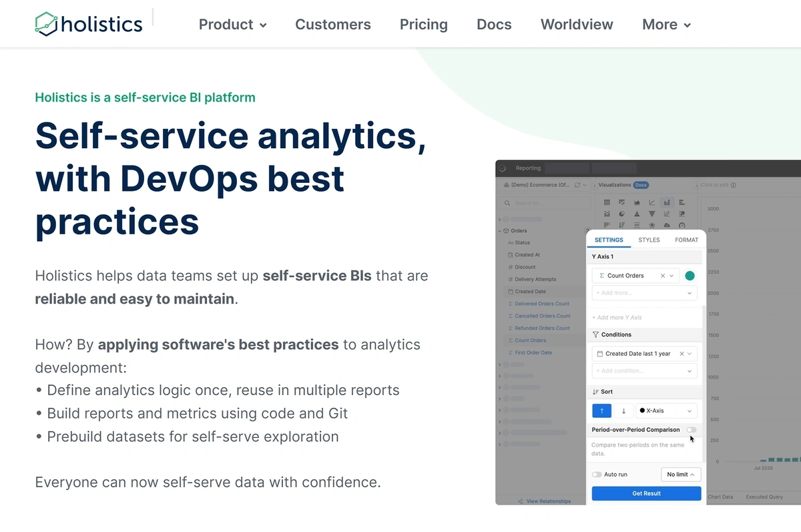Screen dimensions: 801x532
Task: Open the Executed Query tab
Action: pyautogui.click(x=764, y=497)
